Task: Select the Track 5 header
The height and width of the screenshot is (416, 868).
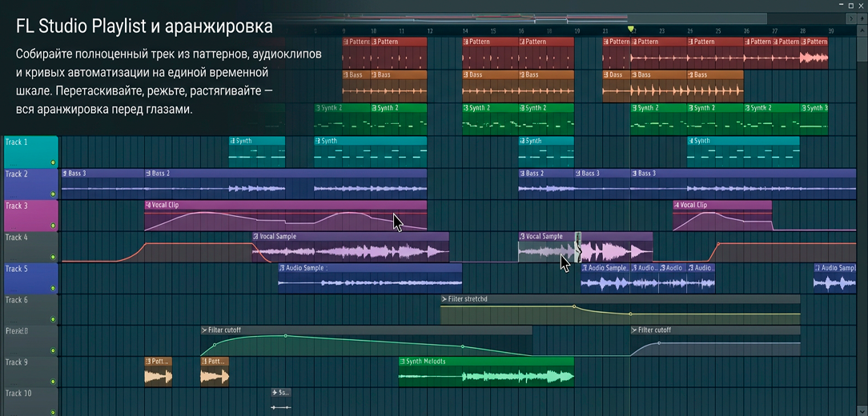Action: [31, 278]
